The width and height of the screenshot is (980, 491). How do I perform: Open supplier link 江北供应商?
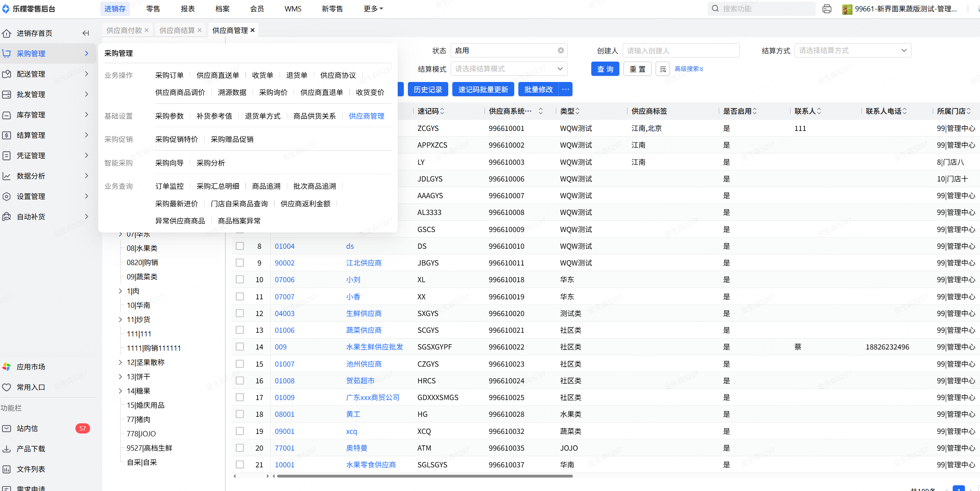[363, 263]
